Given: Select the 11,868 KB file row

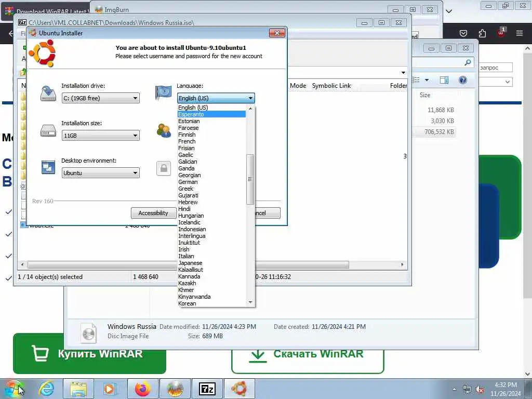Looking at the screenshot, I should [434, 110].
